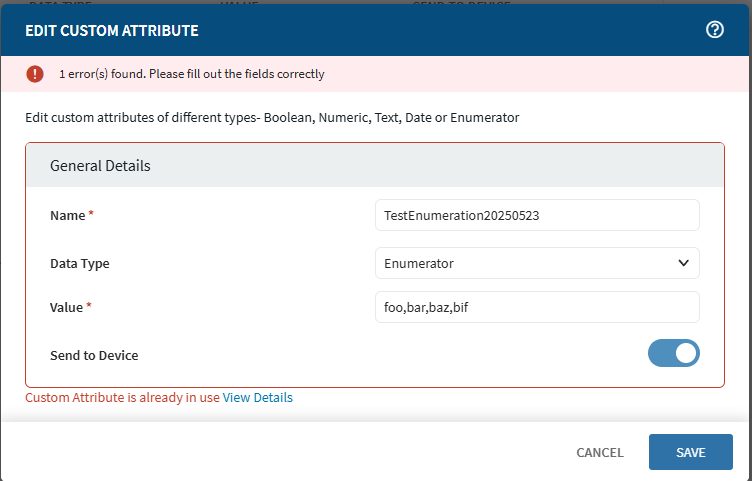Toggle the Send to Device switch
Viewport: 752px width, 481px height.
(x=673, y=353)
